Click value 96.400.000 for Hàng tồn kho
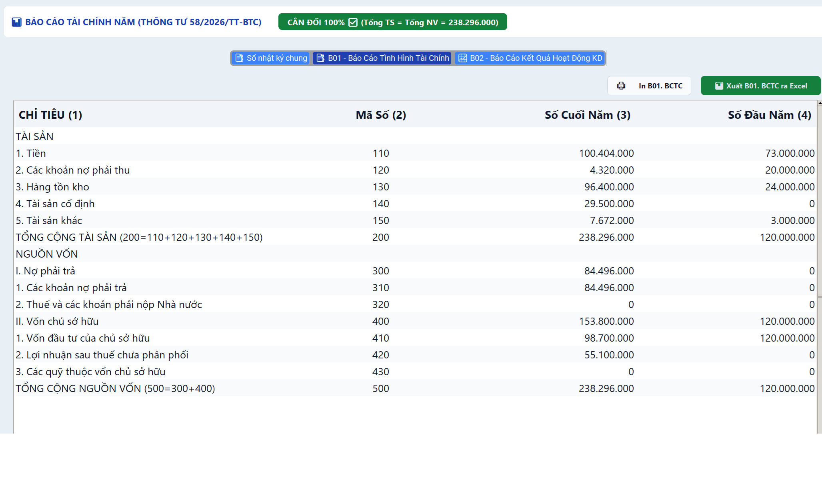Screen dimensions: 822x504 point(609,187)
